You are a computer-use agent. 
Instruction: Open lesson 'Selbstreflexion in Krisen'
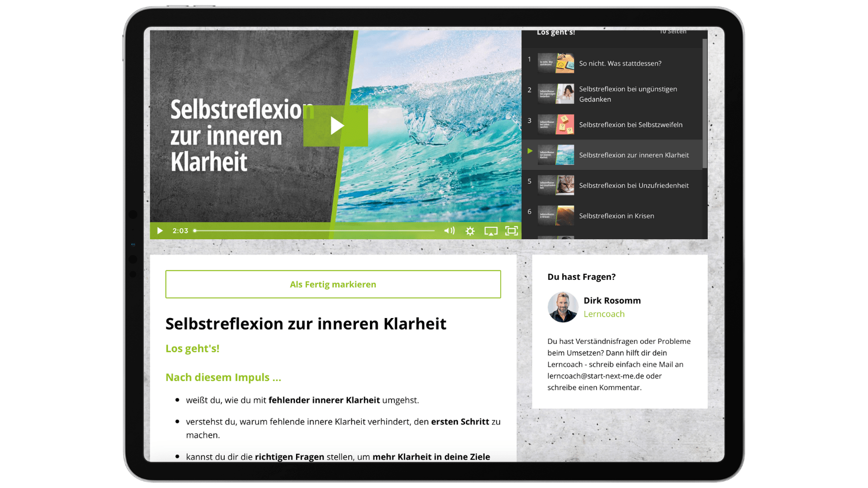(617, 216)
